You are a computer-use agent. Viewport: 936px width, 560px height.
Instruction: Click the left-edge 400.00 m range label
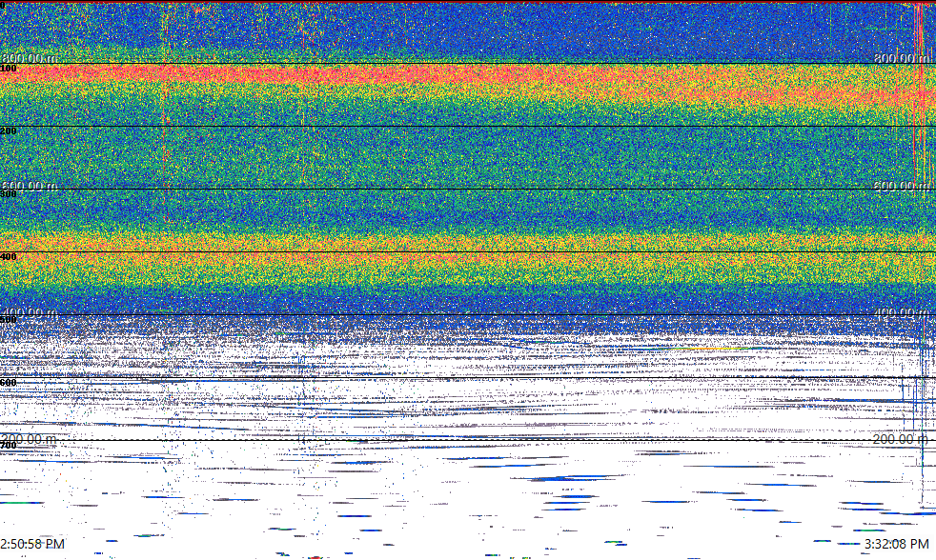click(x=30, y=312)
